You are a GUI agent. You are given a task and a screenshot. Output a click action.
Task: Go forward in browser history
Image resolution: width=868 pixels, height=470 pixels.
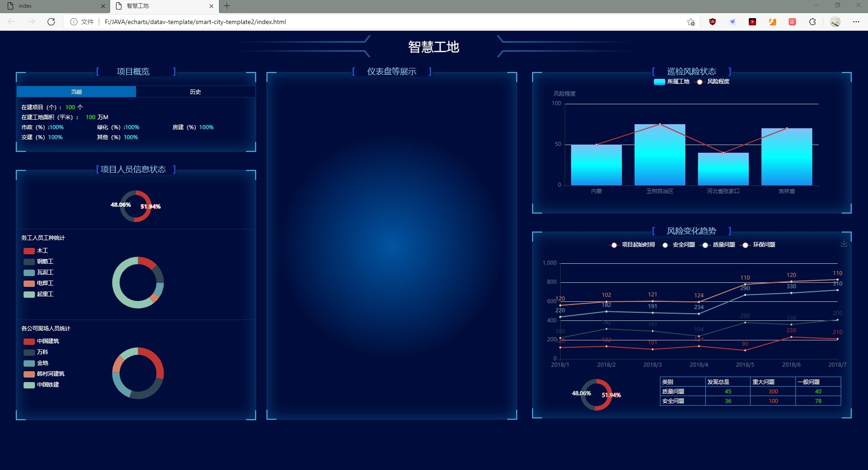[x=31, y=22]
